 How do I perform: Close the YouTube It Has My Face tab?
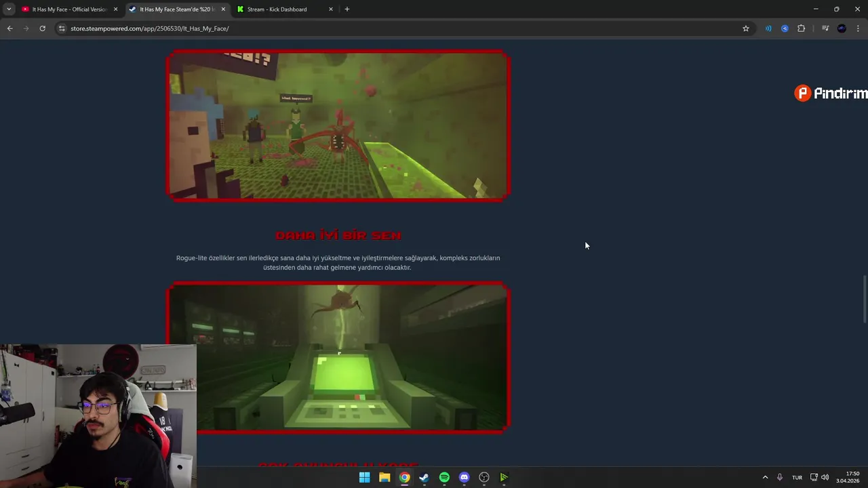tap(115, 9)
